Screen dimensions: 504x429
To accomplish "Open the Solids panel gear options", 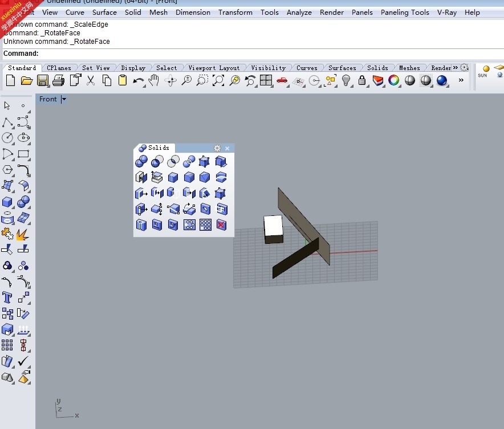I will 217,148.
